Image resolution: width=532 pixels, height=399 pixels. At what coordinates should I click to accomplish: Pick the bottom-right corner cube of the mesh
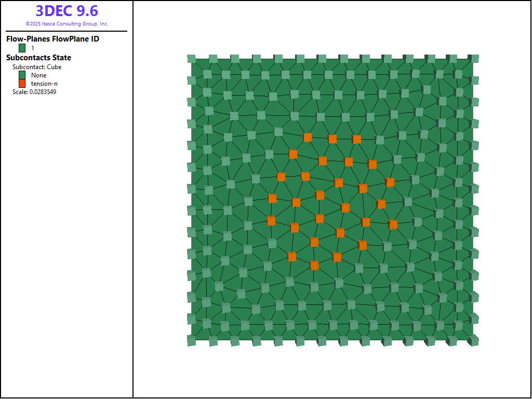(x=473, y=341)
